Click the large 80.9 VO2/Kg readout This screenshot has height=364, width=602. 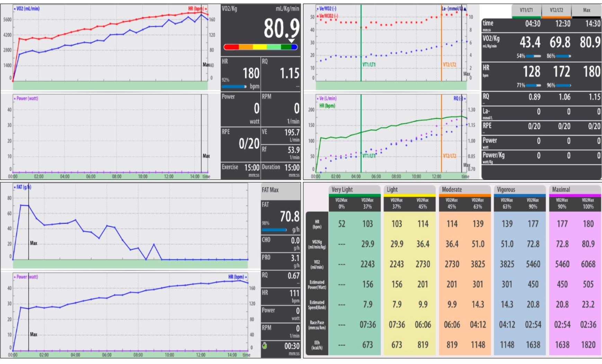pyautogui.click(x=281, y=28)
